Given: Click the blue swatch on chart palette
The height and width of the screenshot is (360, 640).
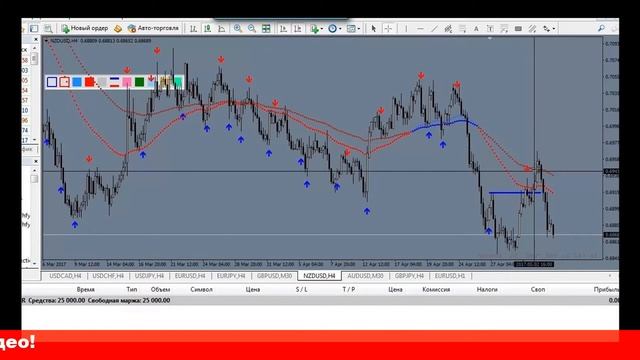Looking at the screenshot, I should [x=77, y=82].
